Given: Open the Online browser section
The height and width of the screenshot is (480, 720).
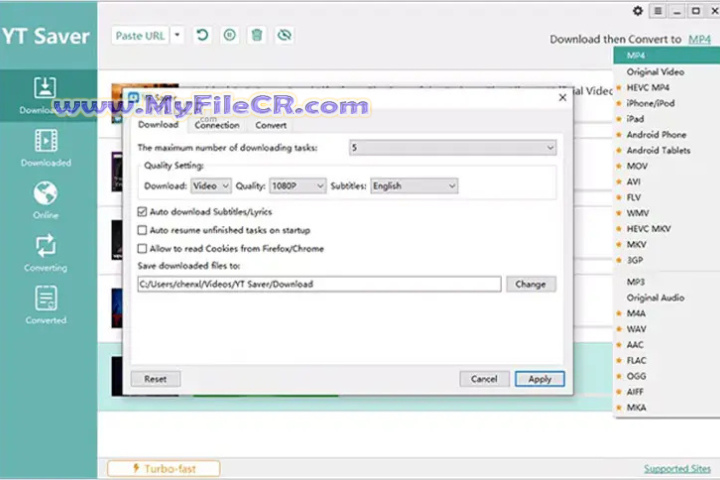Looking at the screenshot, I should pos(45,200).
